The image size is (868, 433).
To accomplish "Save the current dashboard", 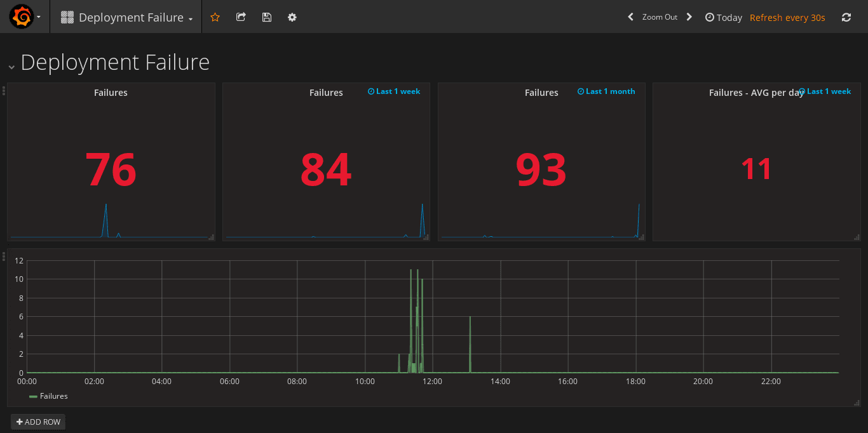I will coord(266,17).
